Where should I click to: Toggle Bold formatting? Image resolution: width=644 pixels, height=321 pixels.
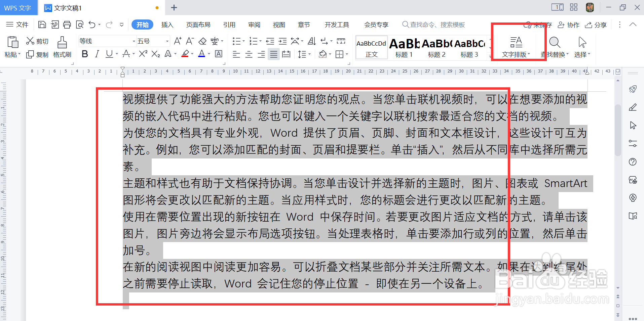tap(85, 54)
